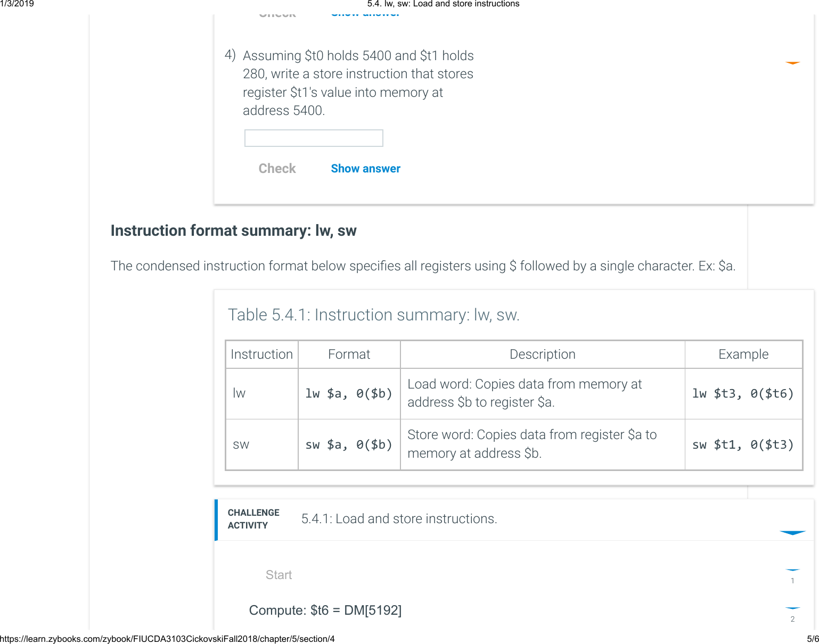
Task: Select step marker 2 on the activity progress
Action: click(x=792, y=619)
